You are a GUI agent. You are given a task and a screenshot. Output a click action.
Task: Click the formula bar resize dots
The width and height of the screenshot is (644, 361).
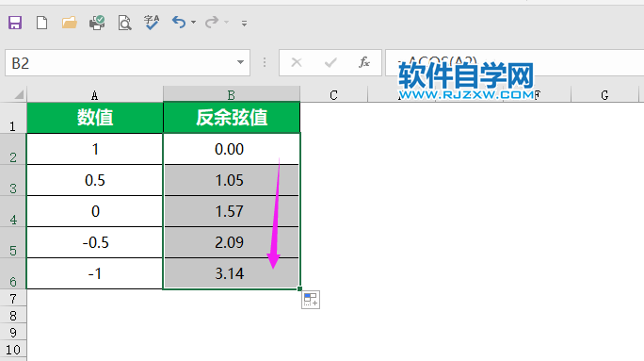265,62
